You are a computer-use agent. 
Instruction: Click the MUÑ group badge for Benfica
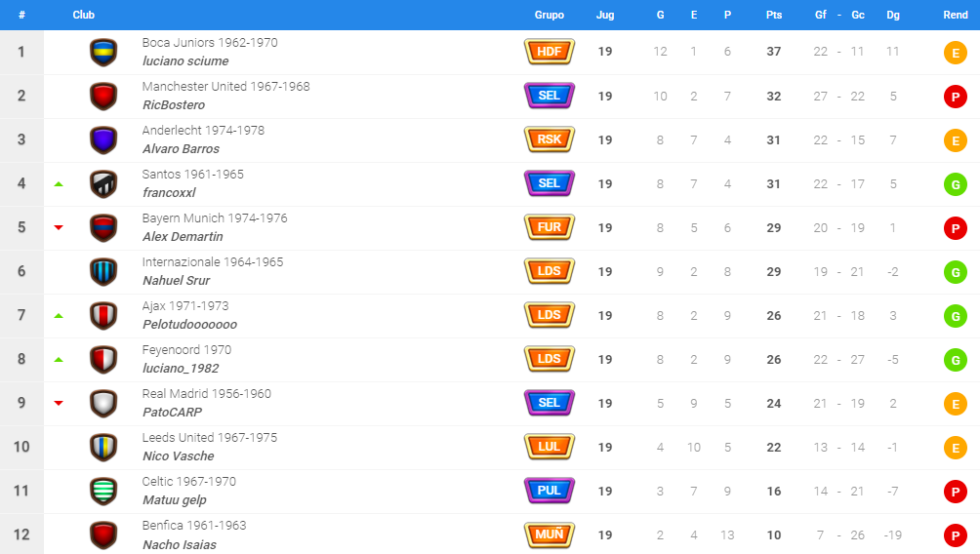pyautogui.click(x=550, y=534)
